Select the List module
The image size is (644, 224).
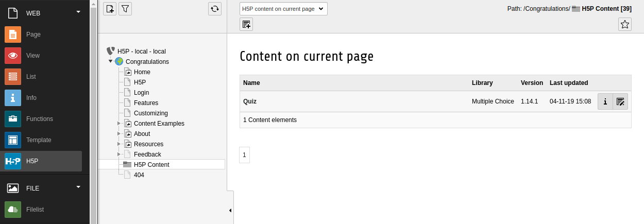coord(41,77)
